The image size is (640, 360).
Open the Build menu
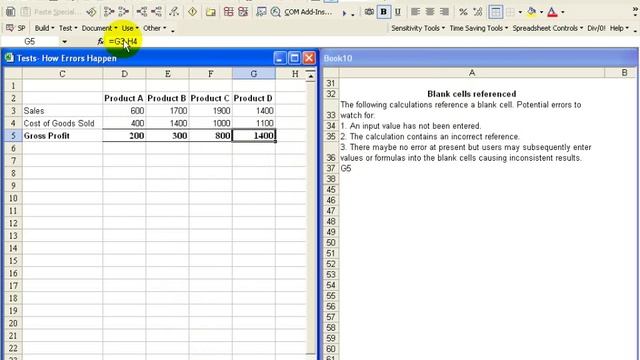[x=44, y=28]
